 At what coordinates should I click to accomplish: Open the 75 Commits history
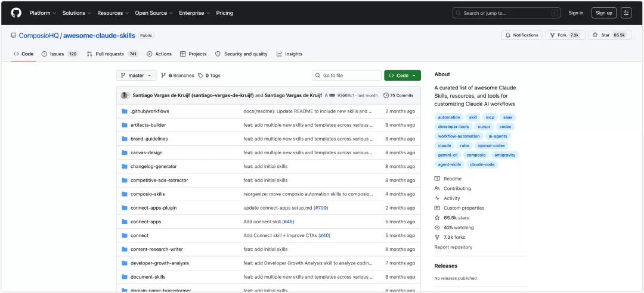click(398, 95)
